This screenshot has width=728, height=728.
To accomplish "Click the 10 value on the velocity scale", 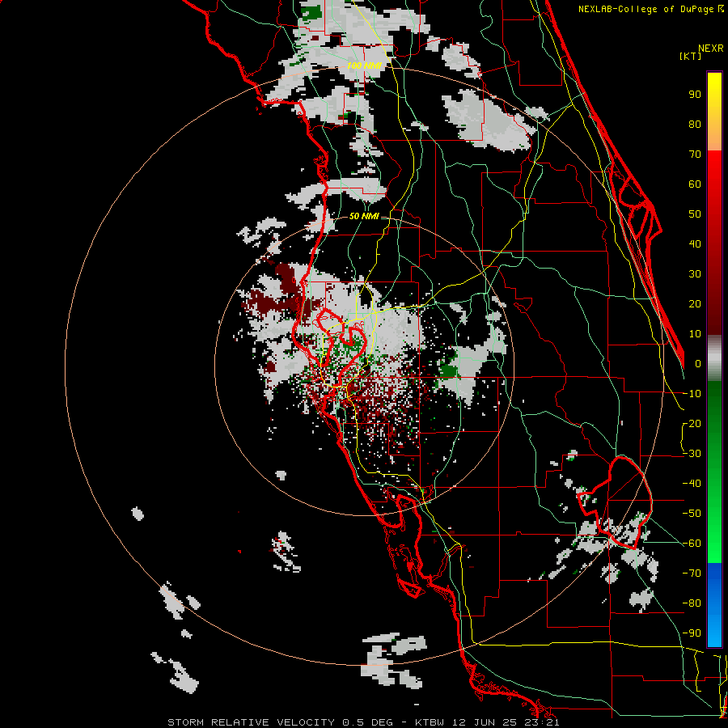I will (x=695, y=334).
